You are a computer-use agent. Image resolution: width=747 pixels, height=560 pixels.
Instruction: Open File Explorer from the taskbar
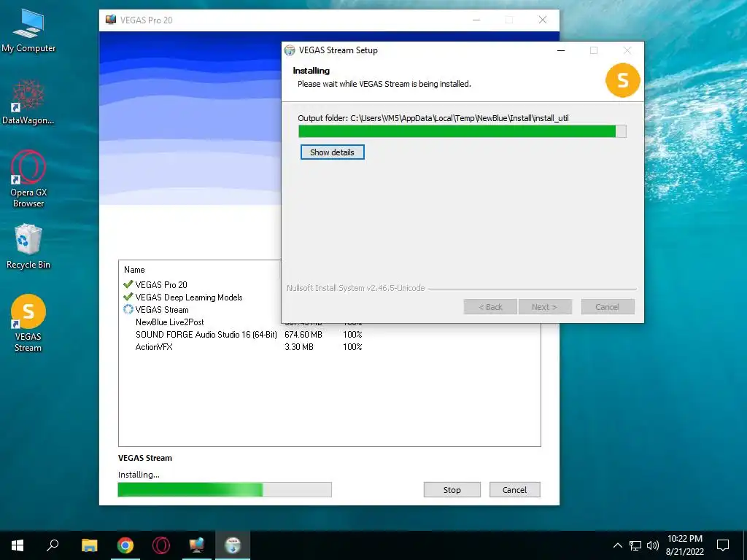click(x=89, y=545)
